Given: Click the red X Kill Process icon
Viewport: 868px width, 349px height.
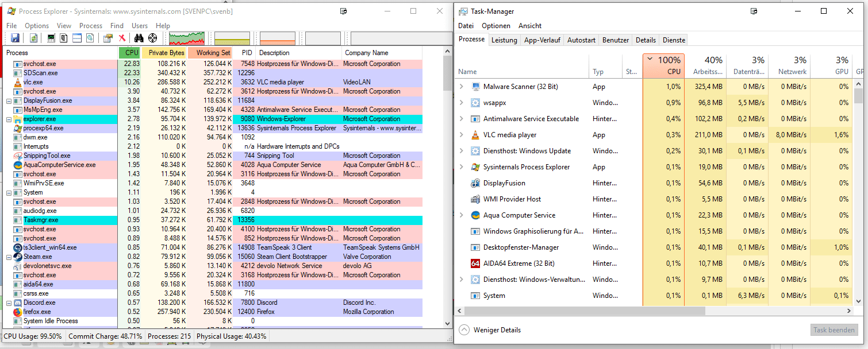Looking at the screenshot, I should click(122, 38).
